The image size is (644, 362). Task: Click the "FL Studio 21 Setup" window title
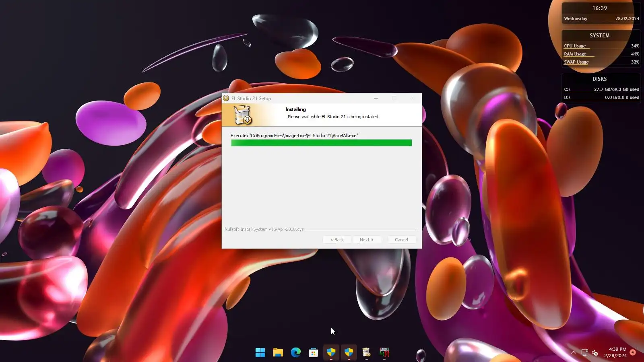pos(251,99)
